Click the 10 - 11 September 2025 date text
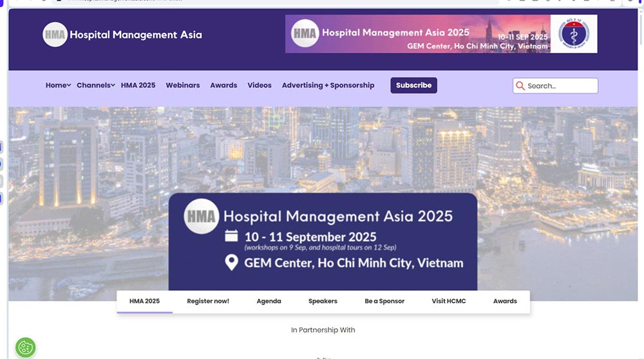The height and width of the screenshot is (359, 644). pos(310,237)
